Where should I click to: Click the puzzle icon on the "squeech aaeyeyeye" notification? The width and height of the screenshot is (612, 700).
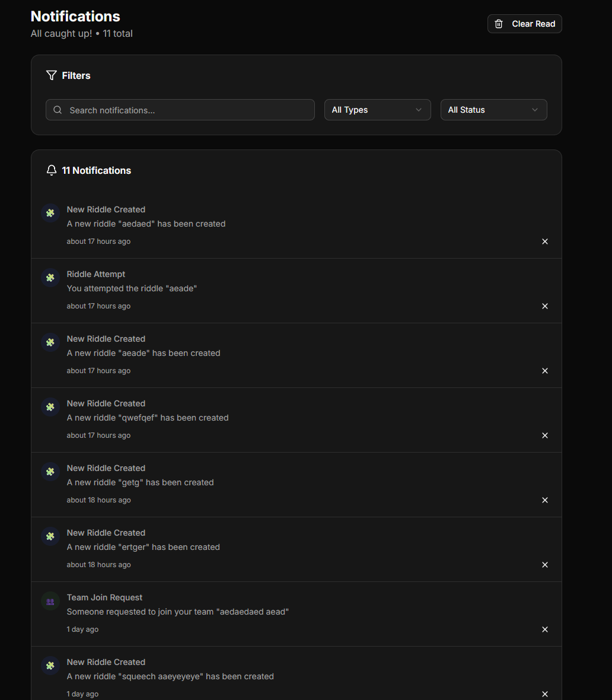(x=50, y=666)
